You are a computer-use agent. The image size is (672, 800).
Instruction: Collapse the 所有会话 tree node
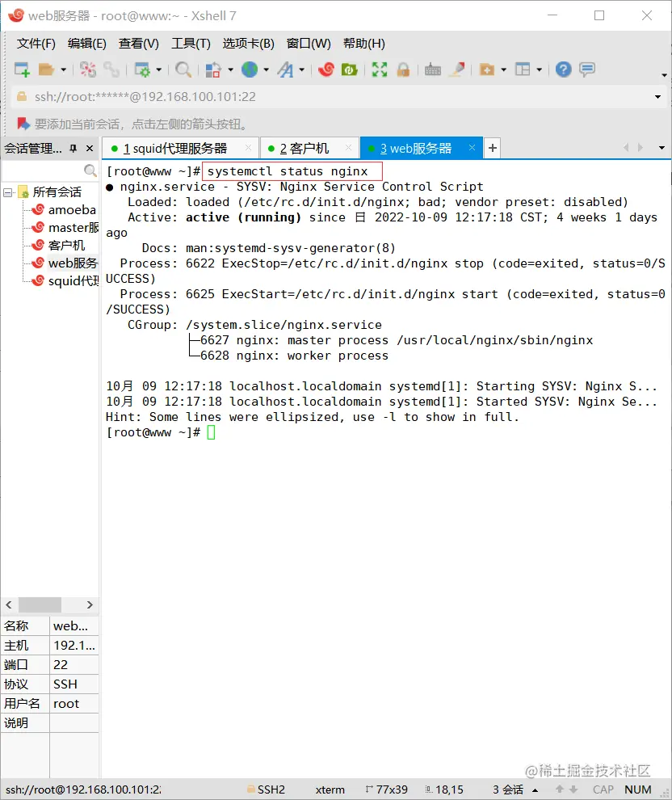(7, 192)
